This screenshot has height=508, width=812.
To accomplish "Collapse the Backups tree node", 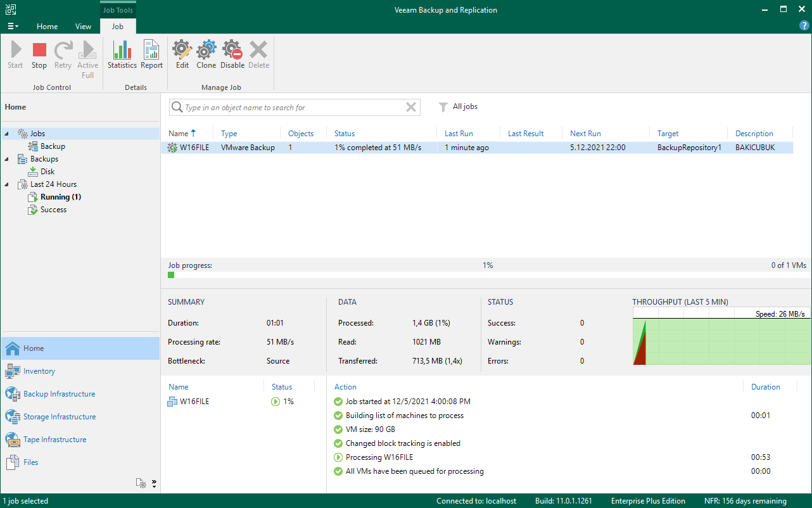I will [x=7, y=159].
